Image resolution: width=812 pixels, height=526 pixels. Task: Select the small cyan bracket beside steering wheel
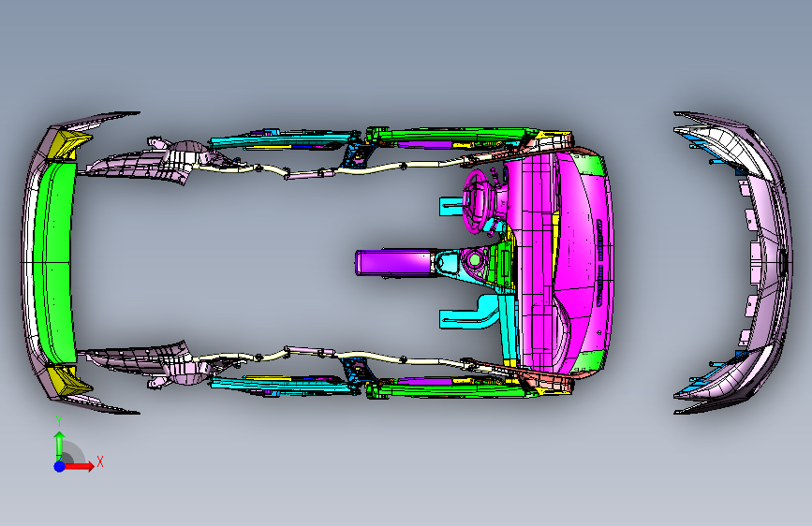pyautogui.click(x=451, y=206)
